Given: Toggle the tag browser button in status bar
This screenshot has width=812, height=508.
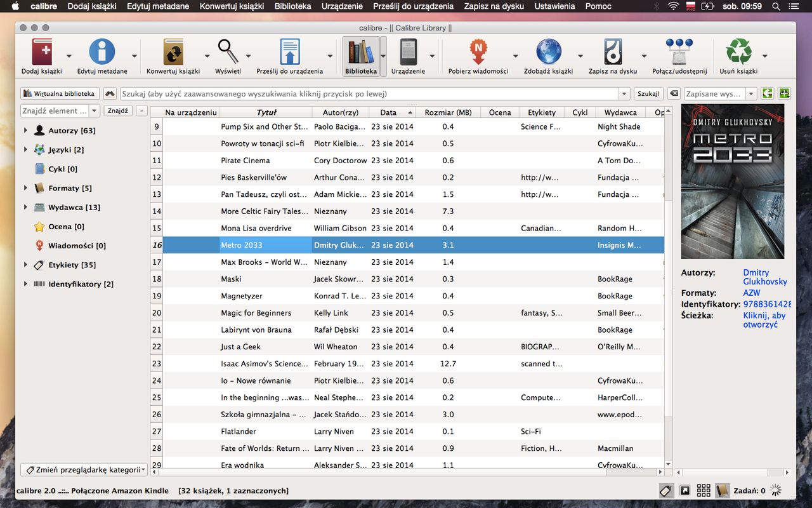Looking at the screenshot, I should pyautogui.click(x=666, y=490).
